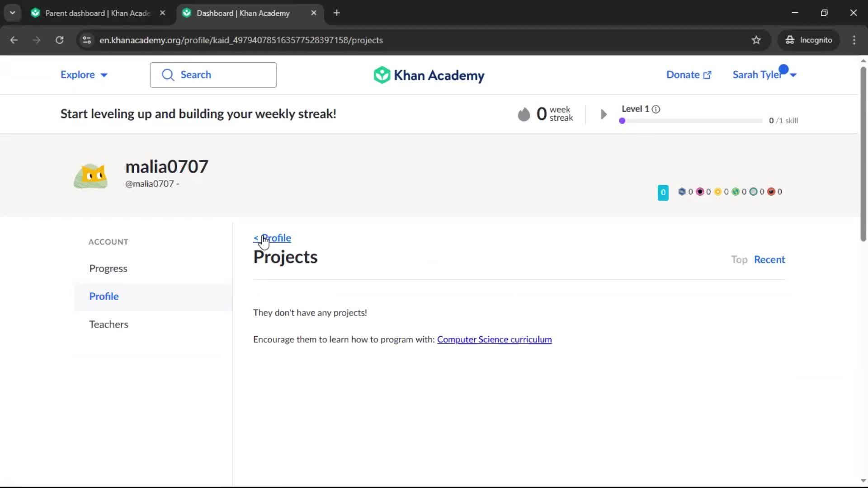Click the browser forward arrow
Image resolution: width=868 pixels, height=488 pixels.
(37, 40)
